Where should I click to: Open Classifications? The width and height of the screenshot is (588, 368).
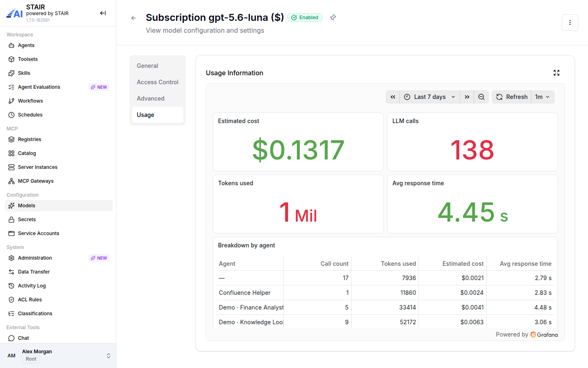59,314
